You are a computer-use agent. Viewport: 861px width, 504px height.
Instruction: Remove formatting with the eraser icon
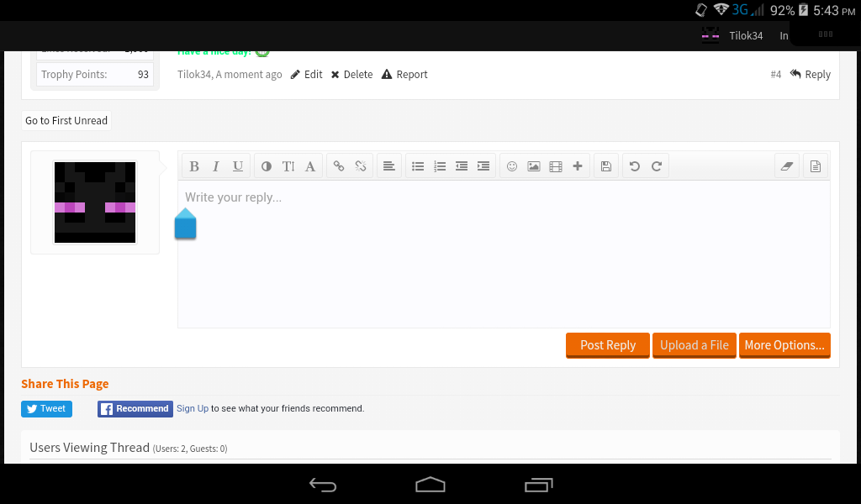click(x=787, y=166)
